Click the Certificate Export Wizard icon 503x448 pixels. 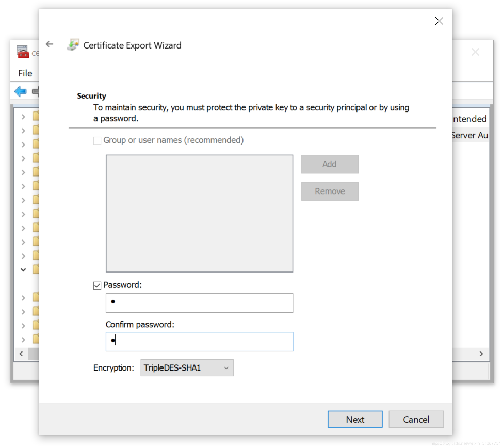coord(73,45)
